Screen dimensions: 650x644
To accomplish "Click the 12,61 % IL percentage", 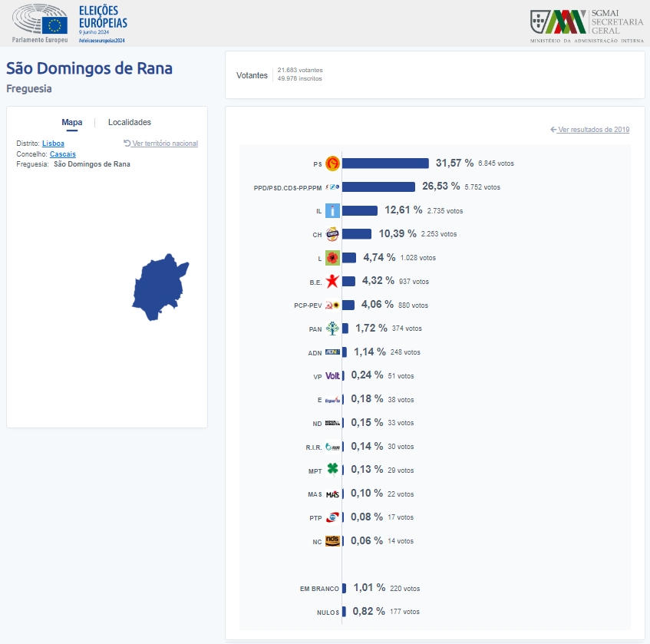I will coord(404,210).
